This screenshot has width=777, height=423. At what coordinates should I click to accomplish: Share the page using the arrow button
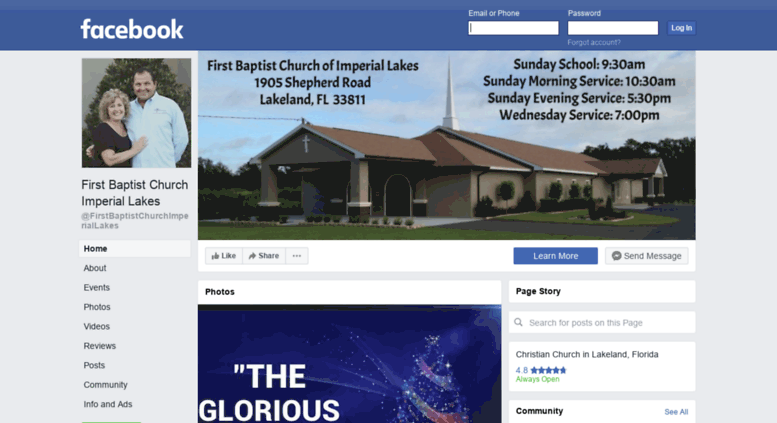pos(264,256)
